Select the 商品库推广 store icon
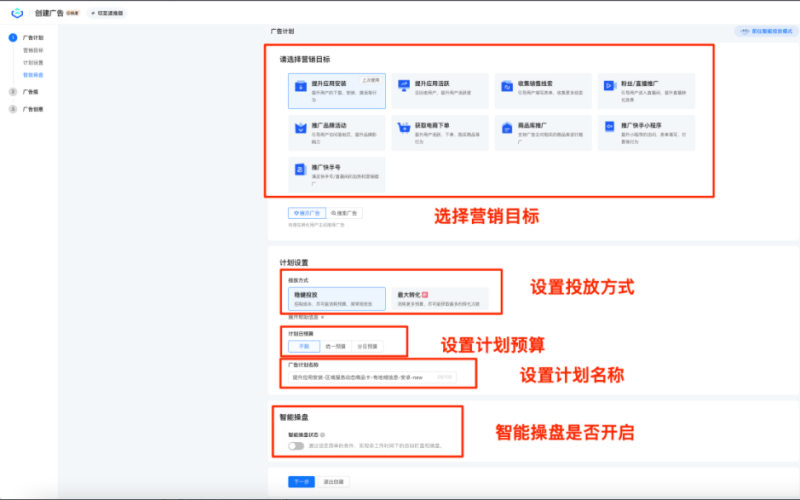 pyautogui.click(x=507, y=128)
